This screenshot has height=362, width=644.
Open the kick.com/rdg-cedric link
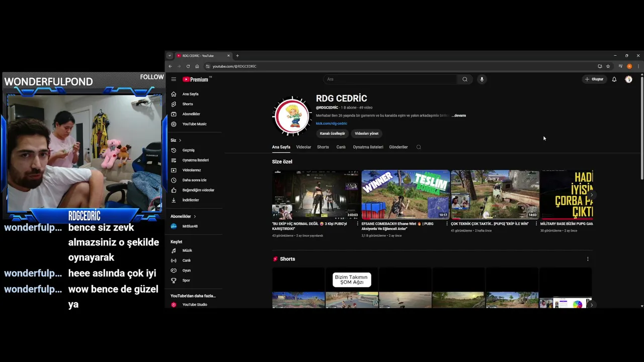pyautogui.click(x=332, y=124)
